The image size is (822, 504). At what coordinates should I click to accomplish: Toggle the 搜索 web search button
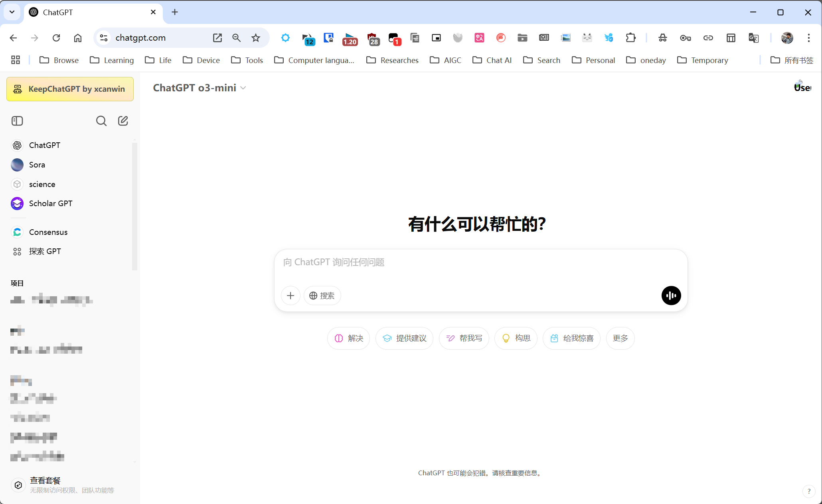[322, 295]
